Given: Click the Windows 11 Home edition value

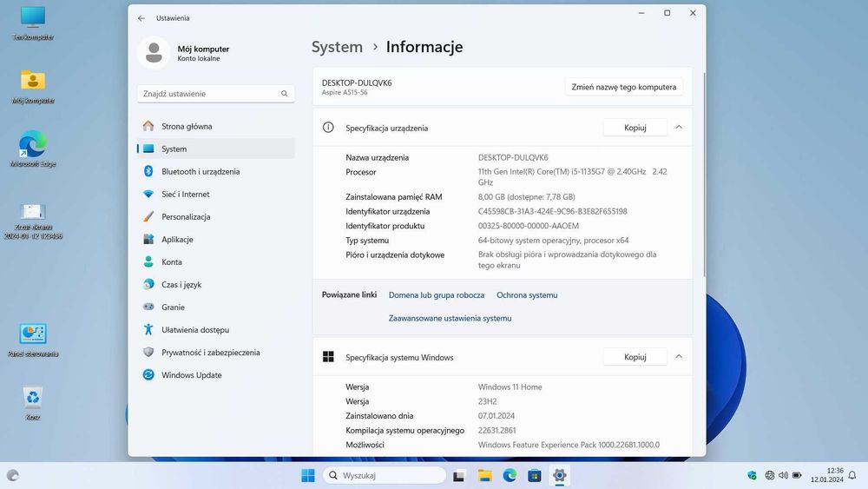Looking at the screenshot, I should (510, 387).
